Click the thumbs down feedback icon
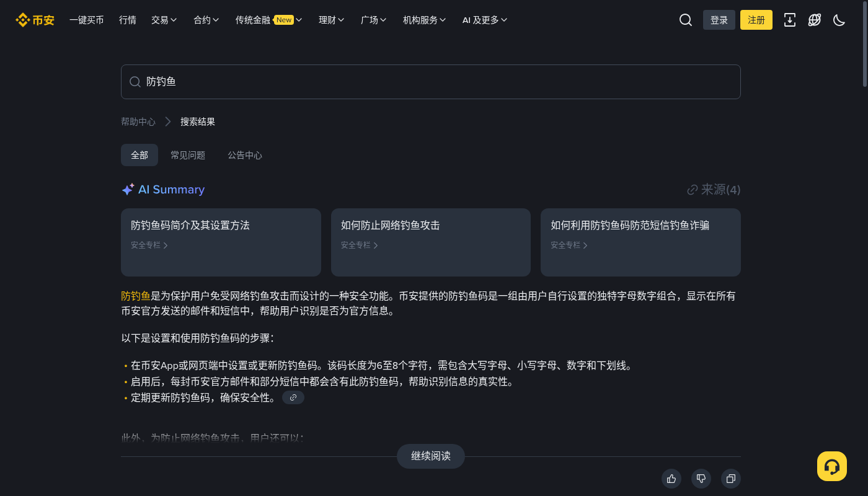 pos(701,479)
